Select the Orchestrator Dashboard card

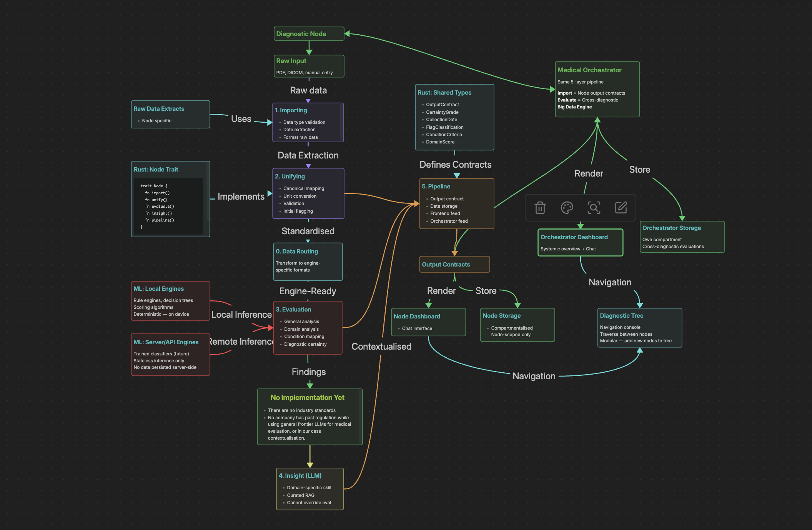[x=580, y=243]
